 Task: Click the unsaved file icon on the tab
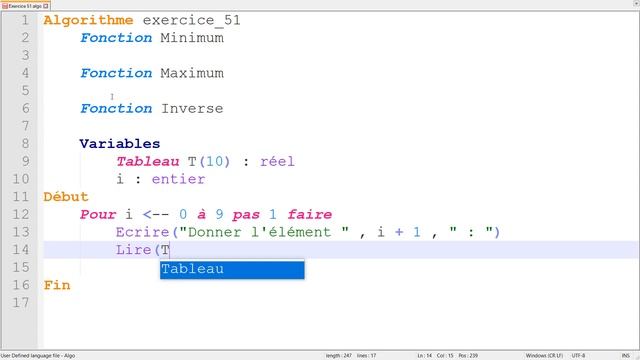[x=5, y=6]
